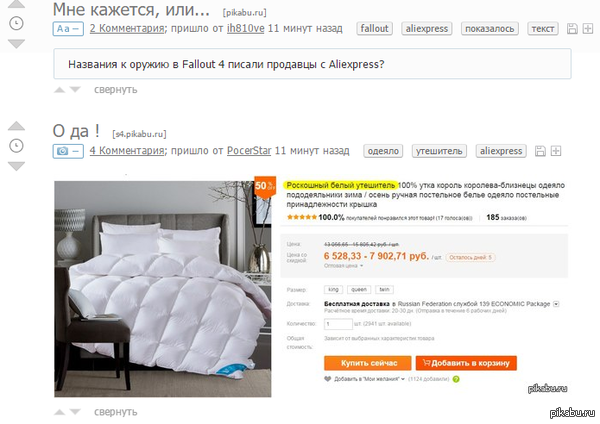Save the "О да !" post via floppy icon

[x=540, y=151]
